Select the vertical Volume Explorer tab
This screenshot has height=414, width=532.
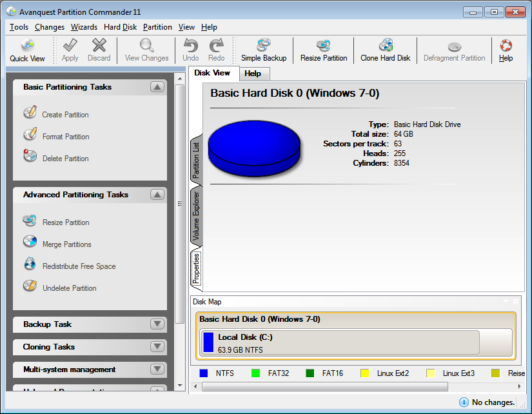click(196, 216)
